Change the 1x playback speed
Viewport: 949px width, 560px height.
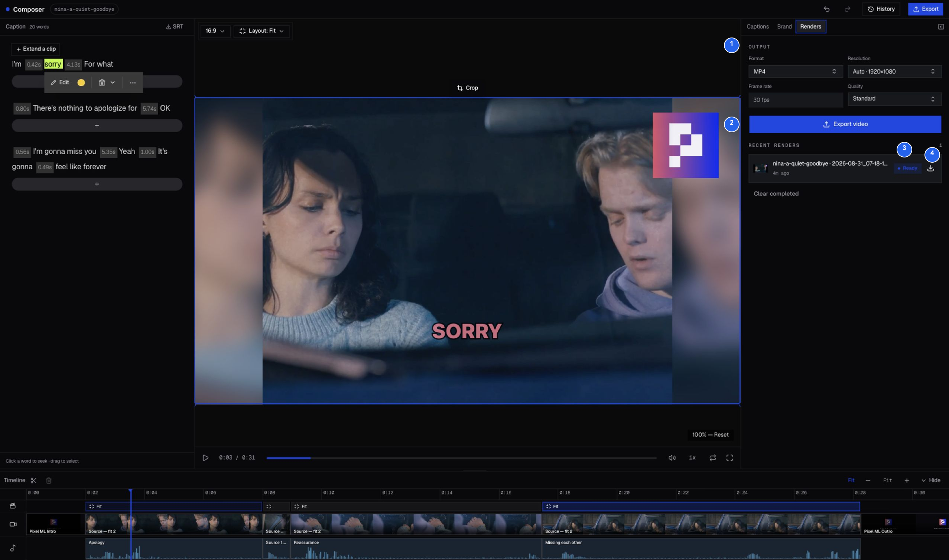pyautogui.click(x=692, y=458)
